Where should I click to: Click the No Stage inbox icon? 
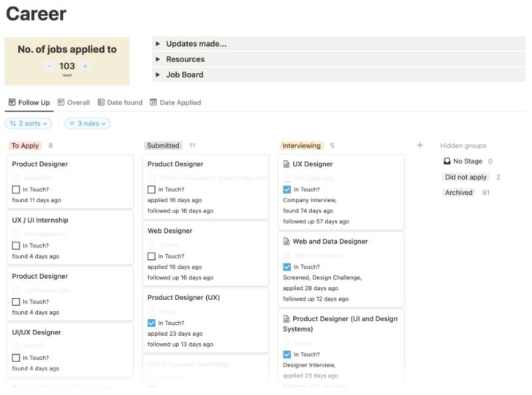pos(447,161)
